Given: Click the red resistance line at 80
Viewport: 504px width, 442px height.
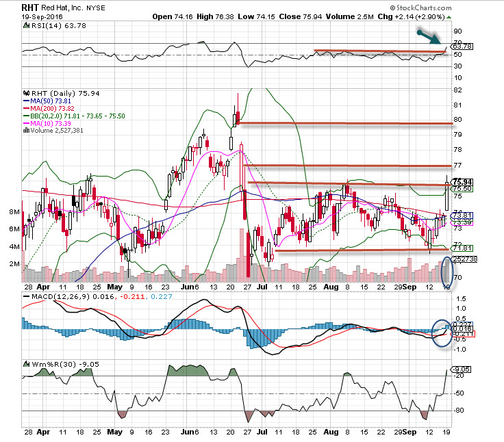Looking at the screenshot, I should 342,123.
